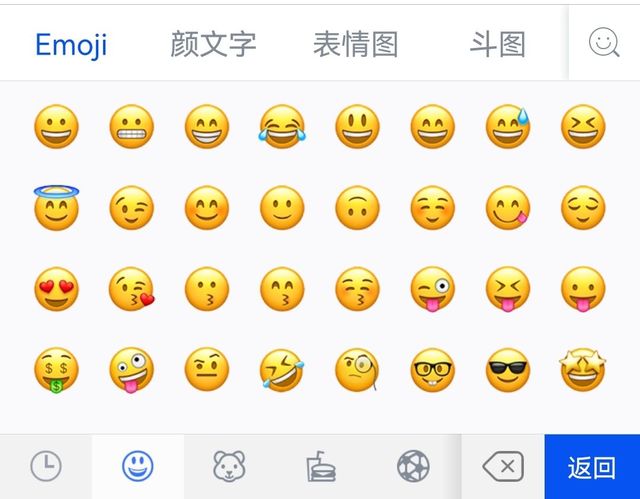The height and width of the screenshot is (499, 640).
Task: Choose the money-mouth face emoji
Action: coord(56,370)
